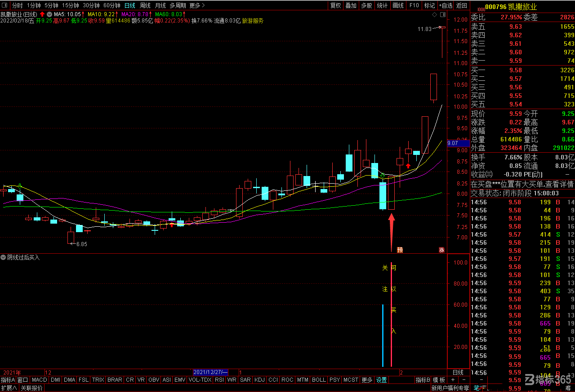Open the round dropdown icon before MA5

click(49, 14)
